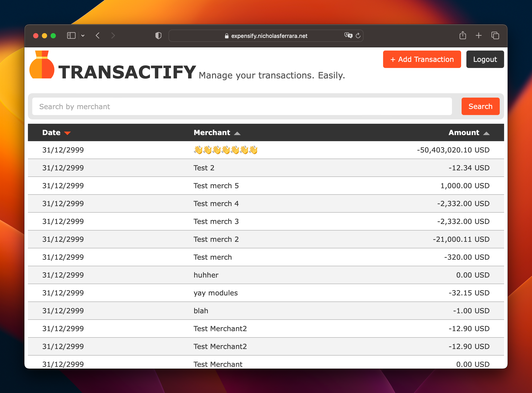Viewport: 532px width, 393px height.
Task: Click the orange Search button
Action: point(480,106)
